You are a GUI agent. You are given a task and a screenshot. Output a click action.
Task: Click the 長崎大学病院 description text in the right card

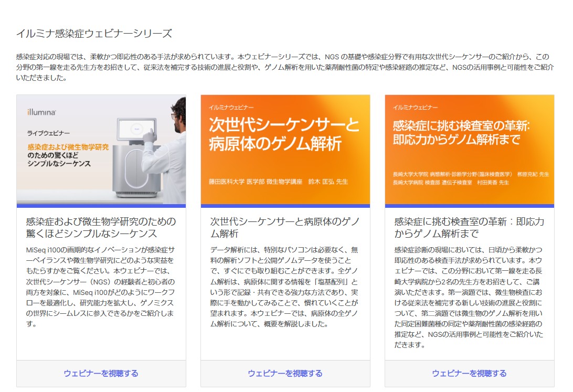pyautogui.click(x=469, y=298)
